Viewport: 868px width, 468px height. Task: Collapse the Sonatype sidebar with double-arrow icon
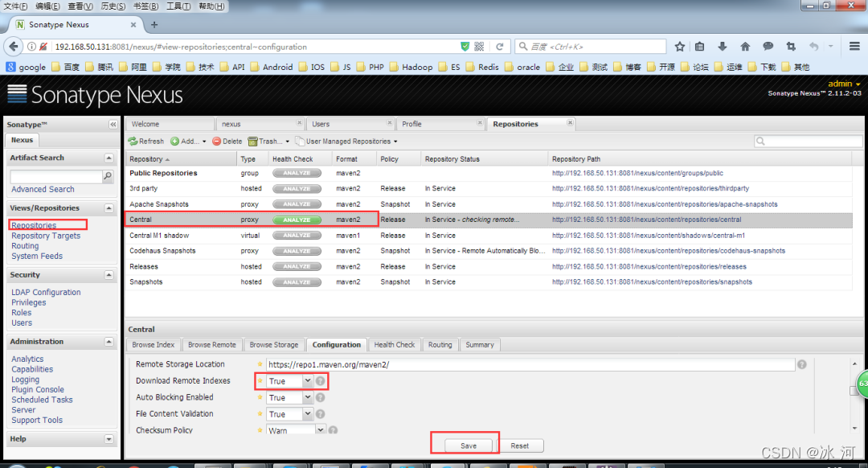(113, 125)
